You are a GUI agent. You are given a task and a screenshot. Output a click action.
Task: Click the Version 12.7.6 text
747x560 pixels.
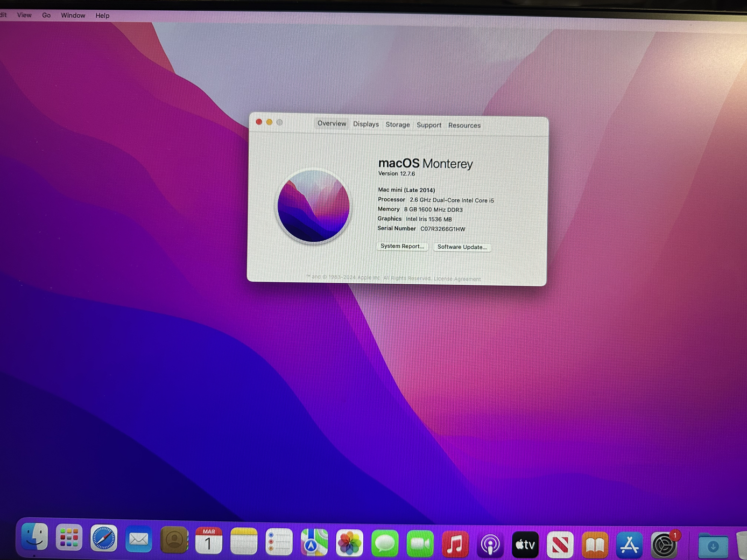(x=396, y=174)
